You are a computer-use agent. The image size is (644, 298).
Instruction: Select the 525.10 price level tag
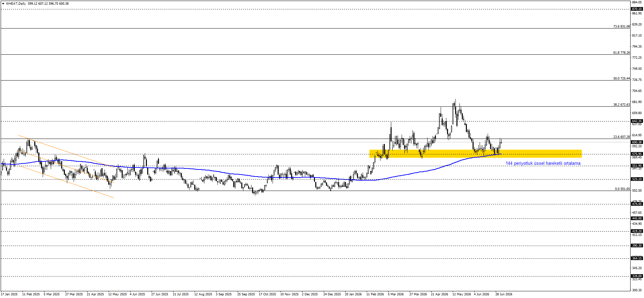coord(637,179)
